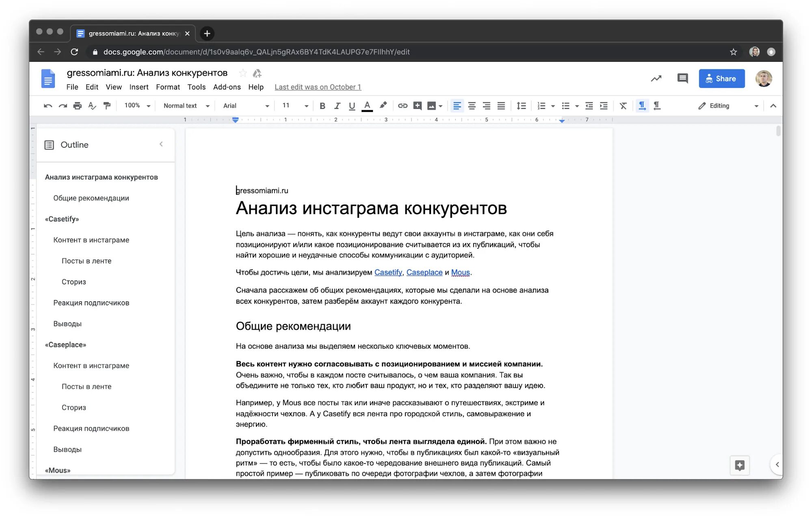Open the text color picker
812x518 pixels.
pyautogui.click(x=367, y=106)
